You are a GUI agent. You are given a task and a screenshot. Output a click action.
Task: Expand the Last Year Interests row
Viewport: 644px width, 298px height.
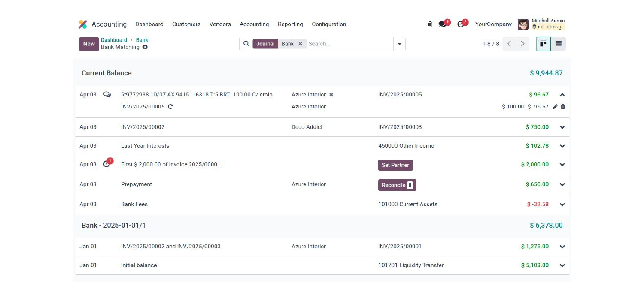point(562,146)
